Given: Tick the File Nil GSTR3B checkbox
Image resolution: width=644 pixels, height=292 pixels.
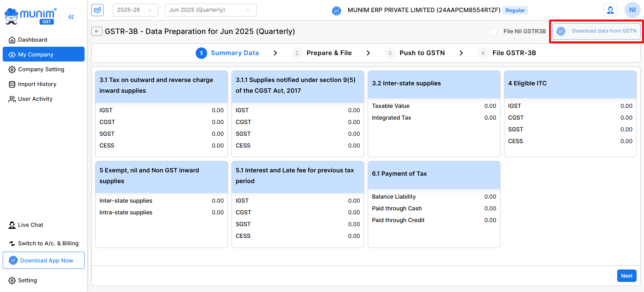Looking at the screenshot, I should click(x=493, y=31).
